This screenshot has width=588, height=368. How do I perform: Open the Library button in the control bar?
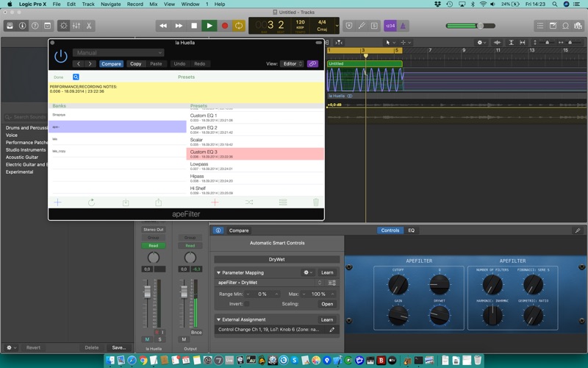click(10, 26)
